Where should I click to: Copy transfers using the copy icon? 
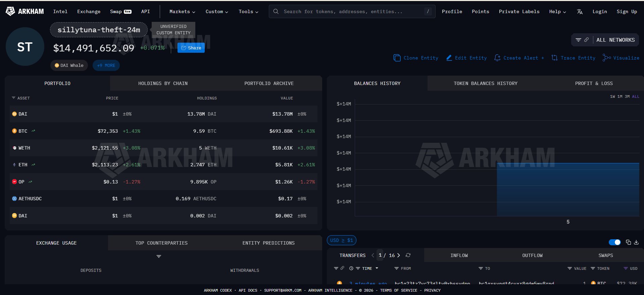pyautogui.click(x=628, y=242)
